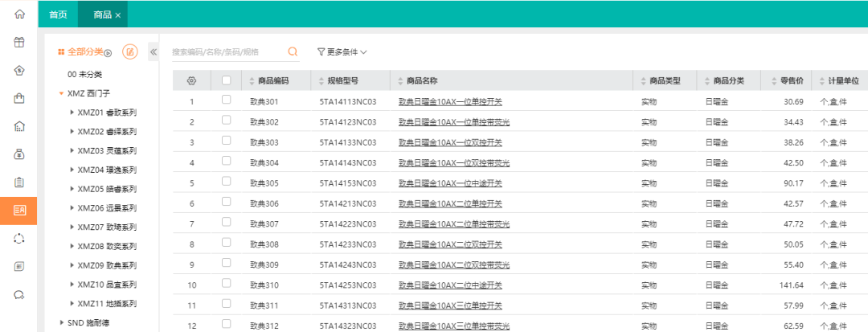The image size is (868, 332).
Task: Expand the SND 施耐德 category
Action: [x=61, y=322]
